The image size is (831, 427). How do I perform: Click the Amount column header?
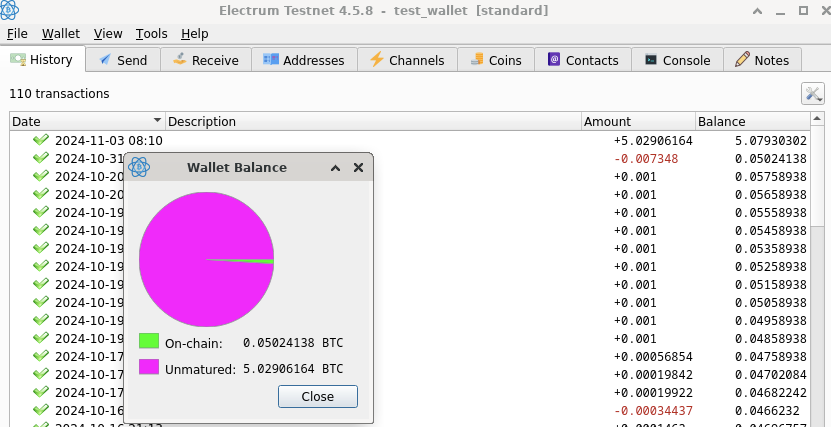pos(639,121)
